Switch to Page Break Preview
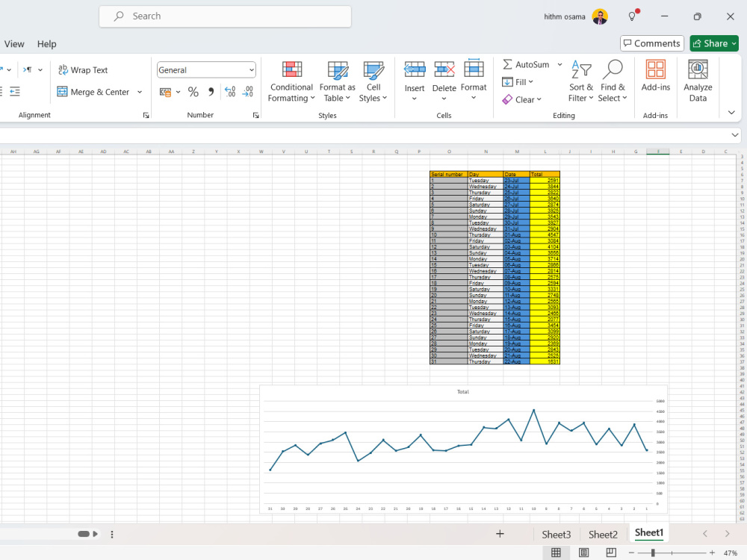This screenshot has height=560, width=747. [x=611, y=553]
